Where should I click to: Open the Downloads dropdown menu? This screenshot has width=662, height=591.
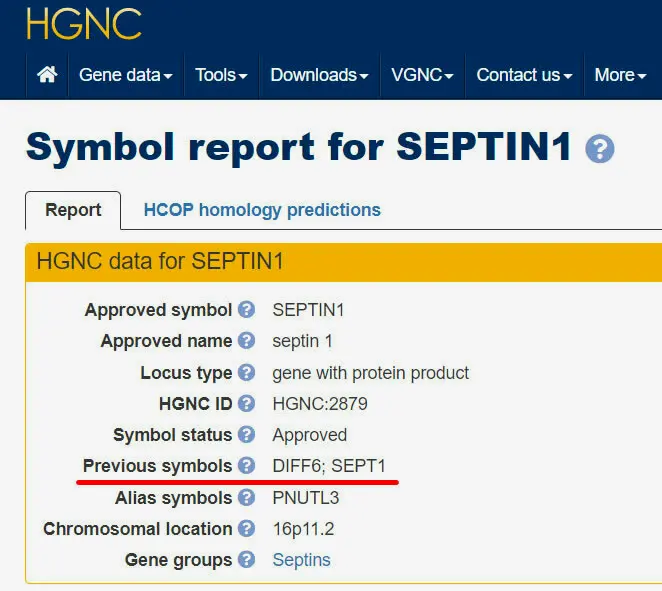click(x=319, y=75)
